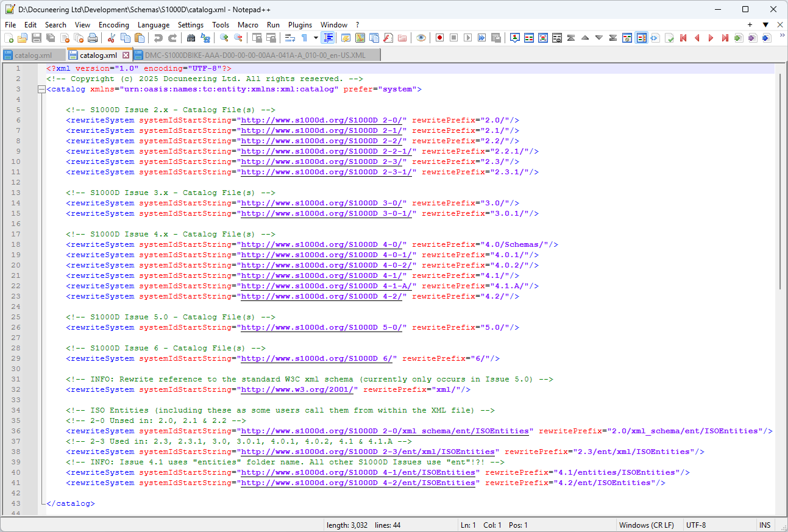This screenshot has height=532, width=788.
Task: Collapse the catalog element fold marker
Action: 41,90
